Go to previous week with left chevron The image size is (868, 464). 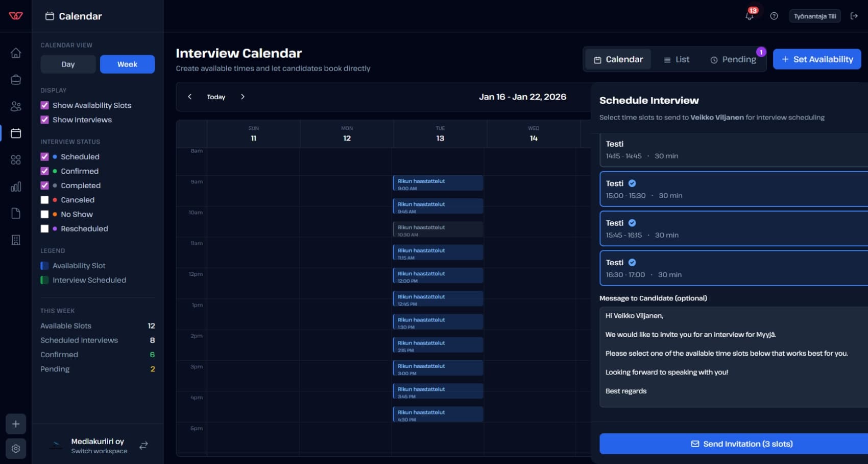(x=189, y=97)
